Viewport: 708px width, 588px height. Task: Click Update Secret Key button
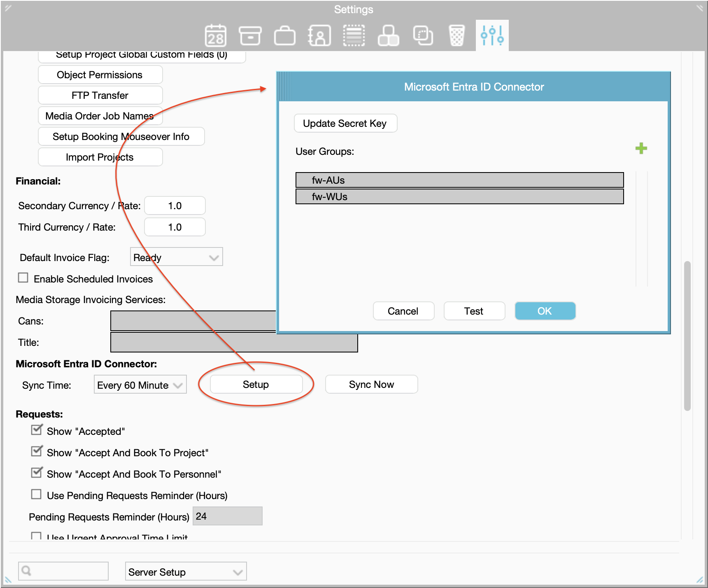click(x=345, y=124)
